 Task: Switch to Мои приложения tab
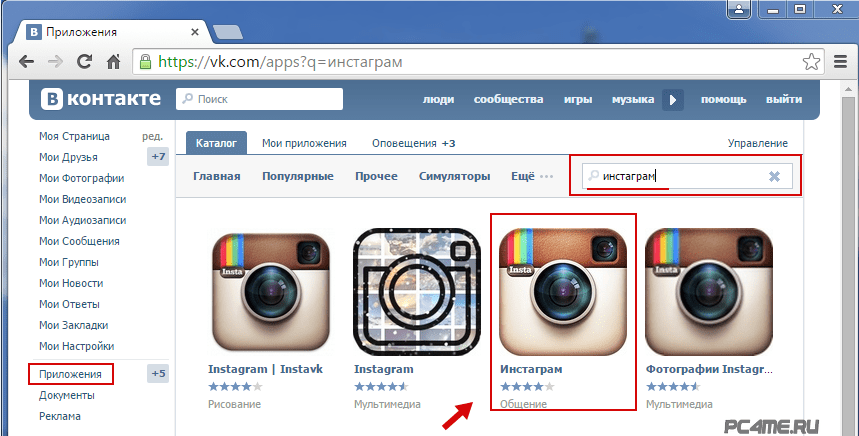click(x=304, y=143)
